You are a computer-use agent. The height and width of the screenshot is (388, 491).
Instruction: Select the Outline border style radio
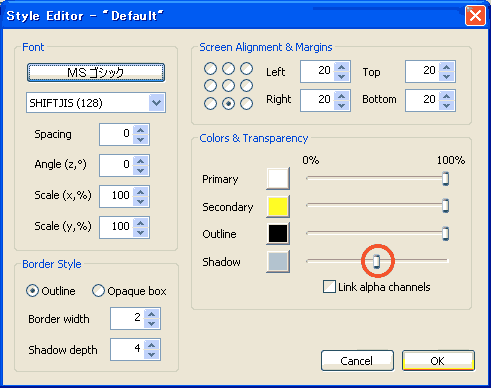point(32,291)
